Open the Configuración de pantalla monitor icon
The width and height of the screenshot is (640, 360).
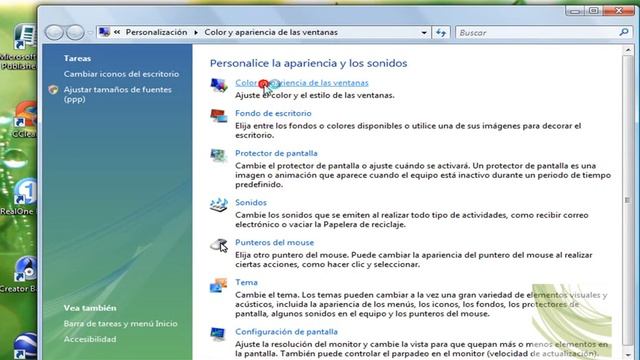[218, 334]
